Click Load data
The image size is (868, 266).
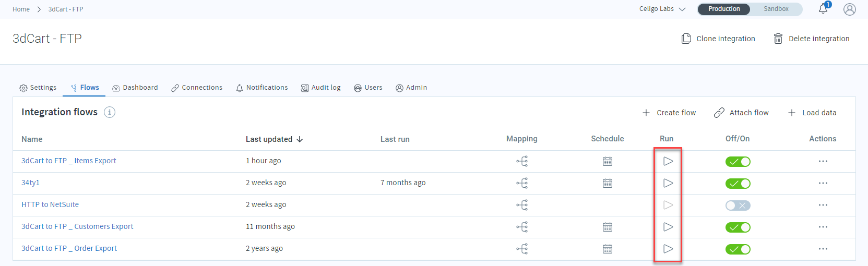point(812,113)
